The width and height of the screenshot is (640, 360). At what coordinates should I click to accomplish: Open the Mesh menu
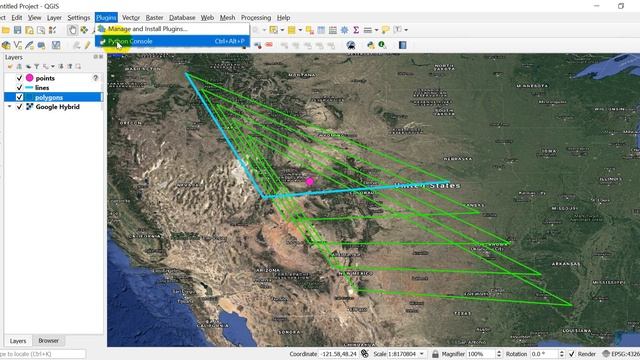(227, 18)
